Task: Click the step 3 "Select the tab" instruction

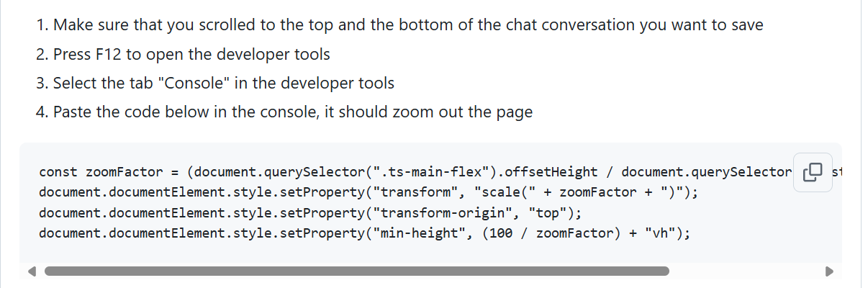Action: [x=223, y=84]
